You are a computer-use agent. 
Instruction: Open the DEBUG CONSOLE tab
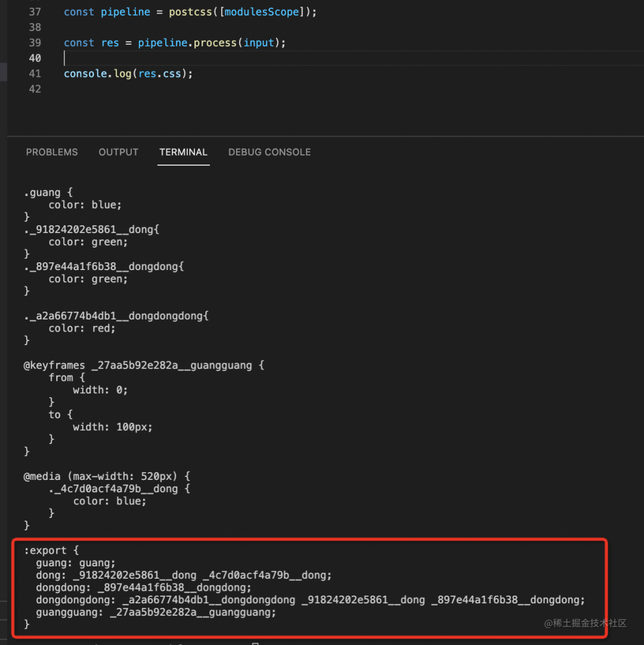coord(269,152)
